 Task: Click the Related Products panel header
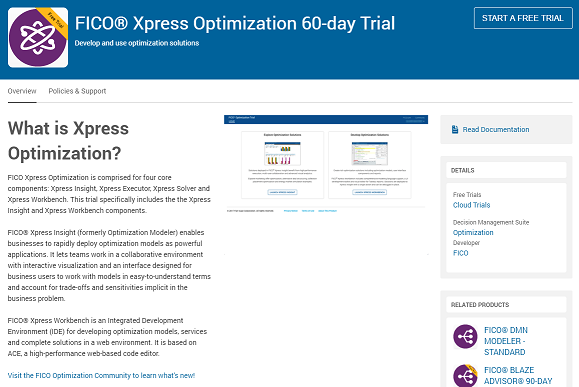pyautogui.click(x=506, y=305)
